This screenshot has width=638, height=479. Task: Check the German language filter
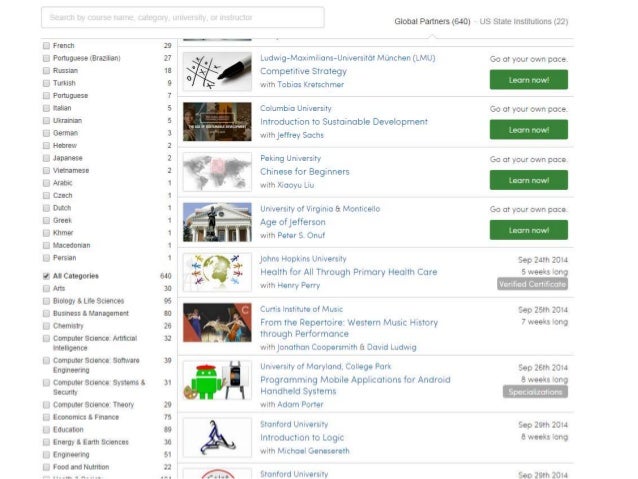[x=46, y=133]
